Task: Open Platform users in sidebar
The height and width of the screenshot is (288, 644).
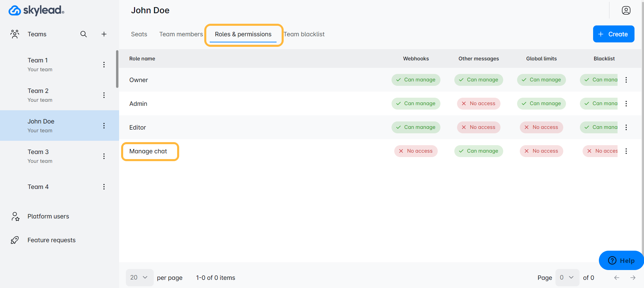Action: (48, 216)
